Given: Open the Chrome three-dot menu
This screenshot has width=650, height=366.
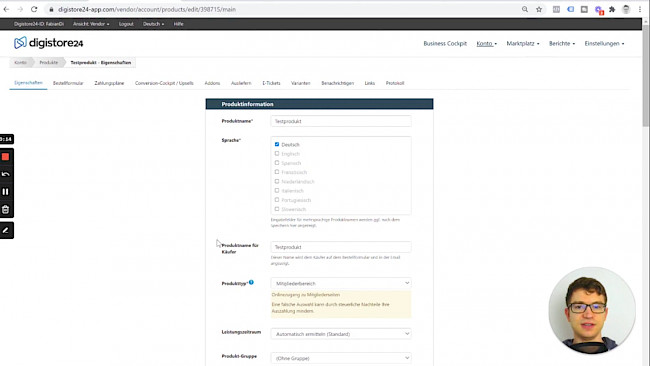Looking at the screenshot, I should point(640,9).
